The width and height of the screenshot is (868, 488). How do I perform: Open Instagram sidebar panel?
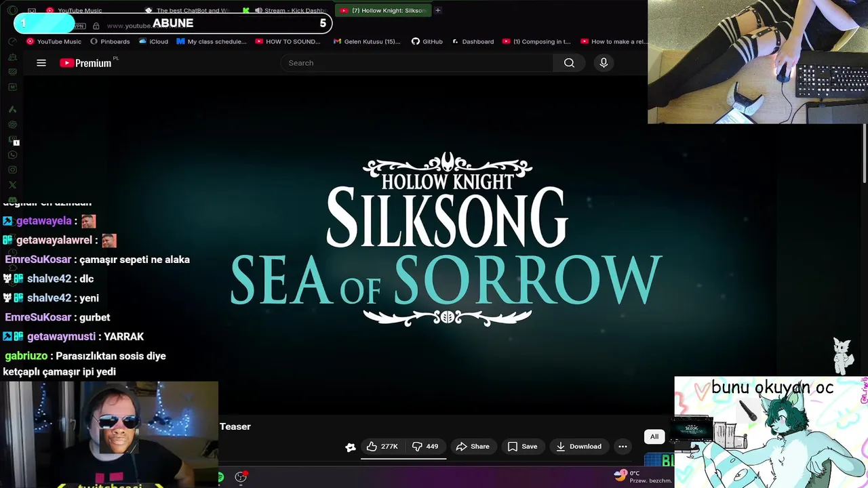pos(12,170)
